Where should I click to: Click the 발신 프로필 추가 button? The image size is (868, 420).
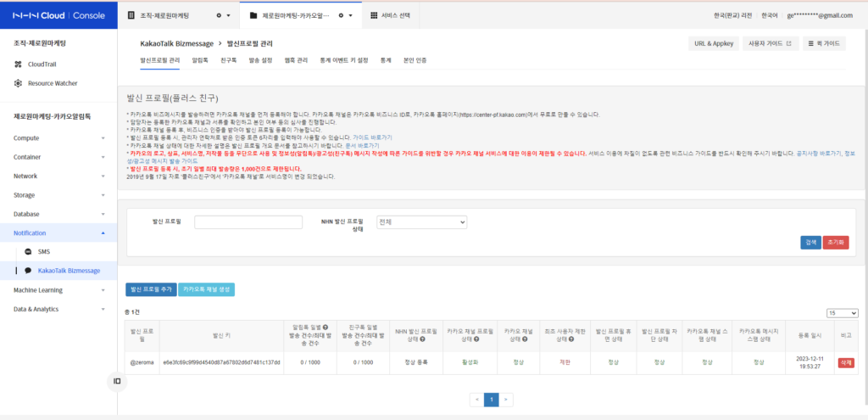pos(151,290)
